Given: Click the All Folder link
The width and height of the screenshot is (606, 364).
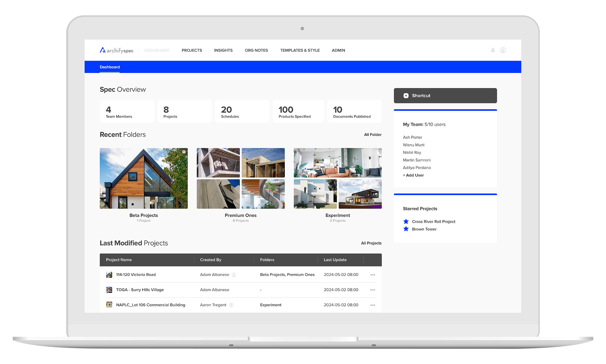Looking at the screenshot, I should coord(372,135).
